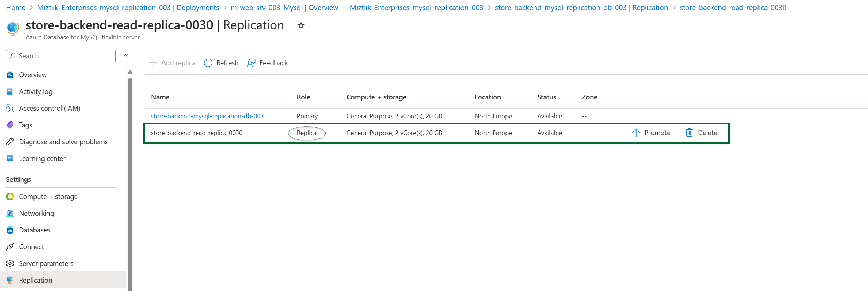Open Diagnose and solve problems
This screenshot has height=291, width=868.
point(63,142)
